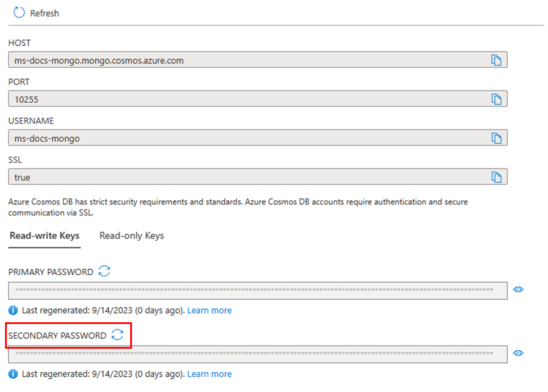Viewport: 548px width, 392px height.
Task: Click the USERNAME field ms-docs-mongo
Action: click(258, 138)
